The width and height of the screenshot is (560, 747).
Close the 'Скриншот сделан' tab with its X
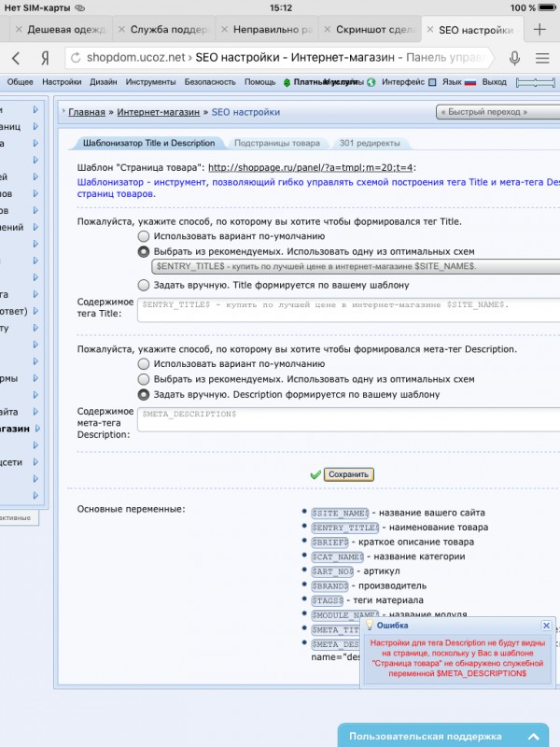point(328,30)
